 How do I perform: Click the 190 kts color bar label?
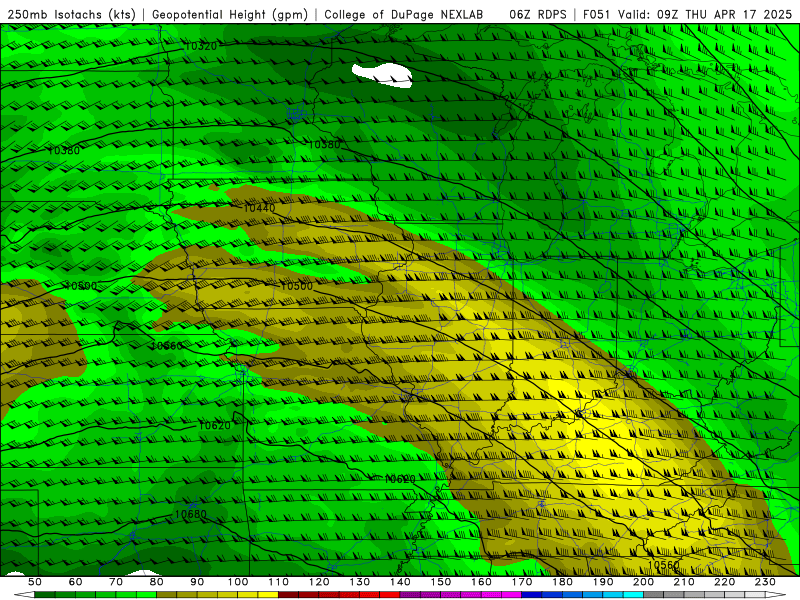(x=603, y=582)
